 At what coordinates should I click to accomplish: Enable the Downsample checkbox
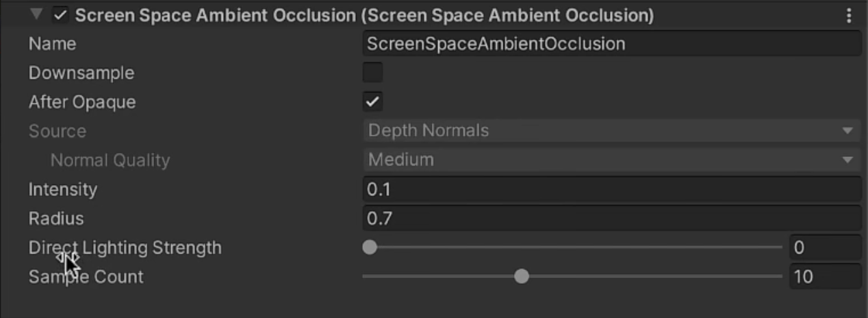pos(372,73)
